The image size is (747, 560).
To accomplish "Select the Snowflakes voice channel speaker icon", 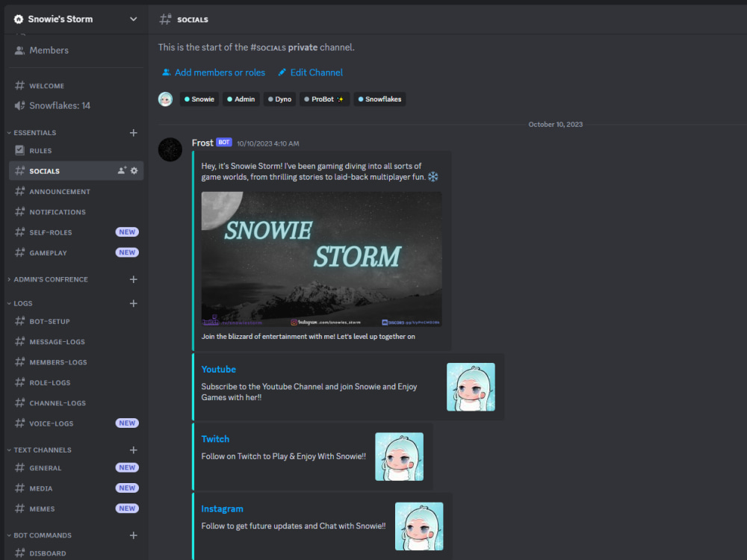I will pos(19,105).
